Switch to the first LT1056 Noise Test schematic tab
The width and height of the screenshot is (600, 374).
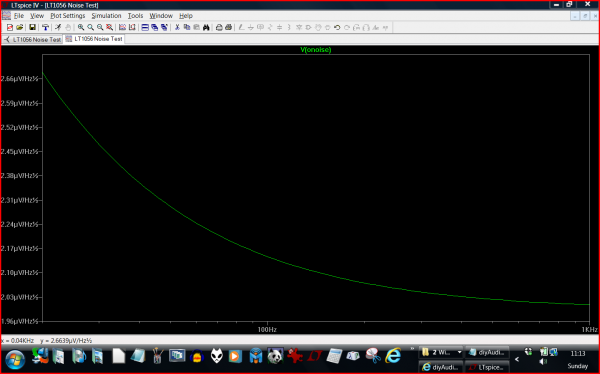tap(33, 39)
